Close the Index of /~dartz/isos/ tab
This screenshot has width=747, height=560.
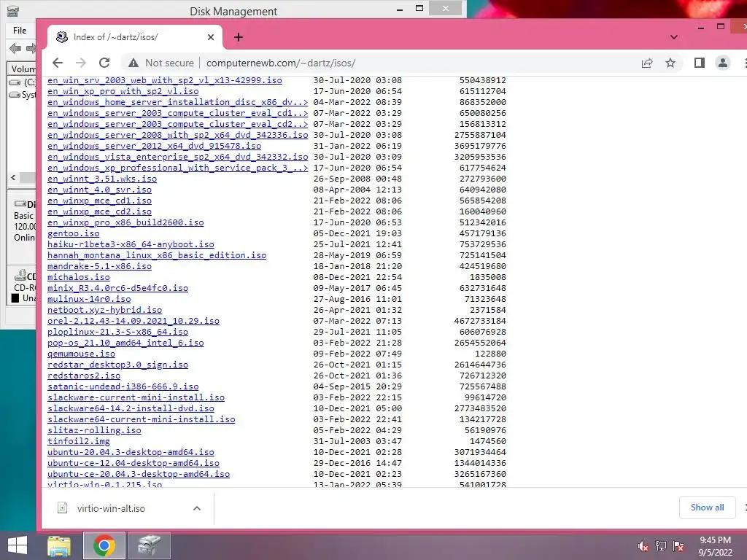211,37
